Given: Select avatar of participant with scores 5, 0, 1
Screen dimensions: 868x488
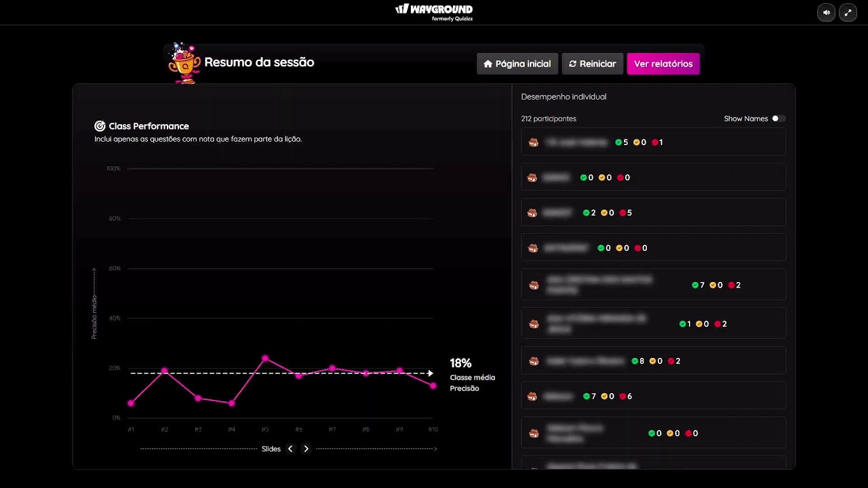Looking at the screenshot, I should (533, 142).
